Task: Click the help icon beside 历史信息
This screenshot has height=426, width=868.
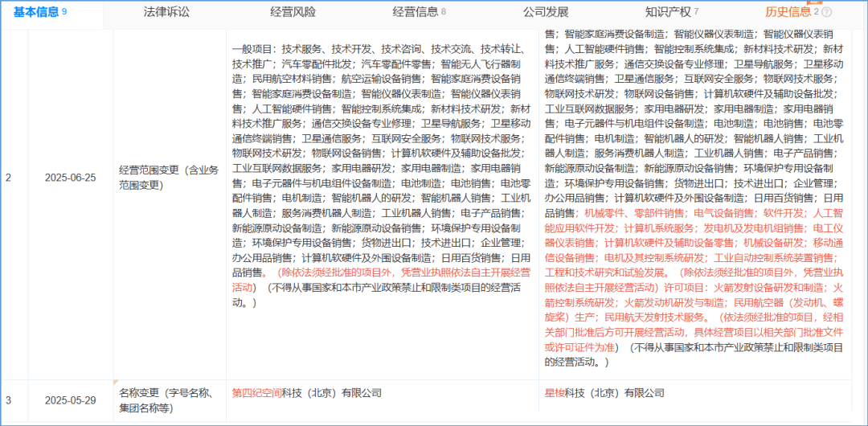Action: pyautogui.click(x=827, y=12)
